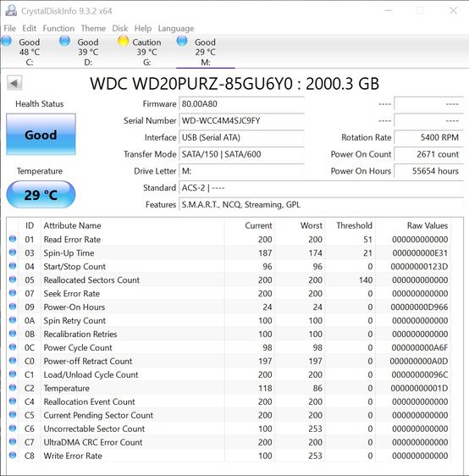Click the ID column header

pyautogui.click(x=30, y=225)
